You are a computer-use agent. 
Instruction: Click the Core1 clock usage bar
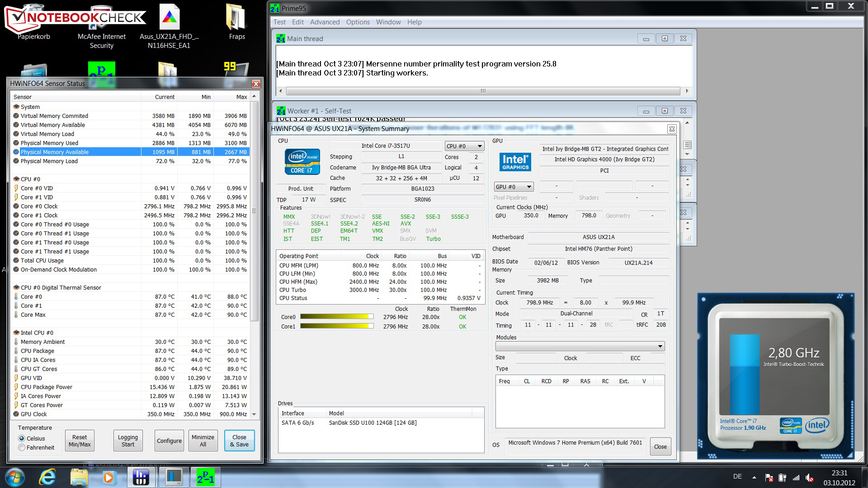[x=337, y=326]
